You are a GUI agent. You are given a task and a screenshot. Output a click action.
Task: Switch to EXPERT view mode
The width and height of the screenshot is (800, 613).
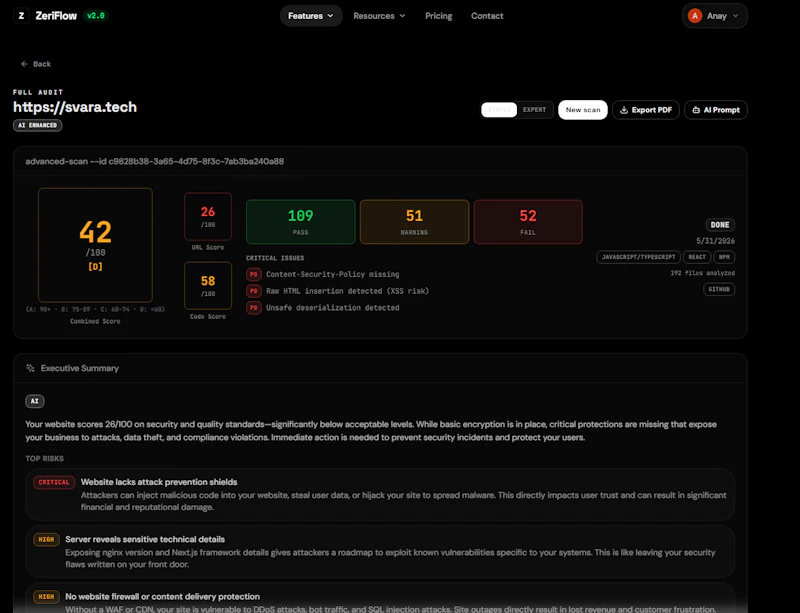(x=534, y=110)
